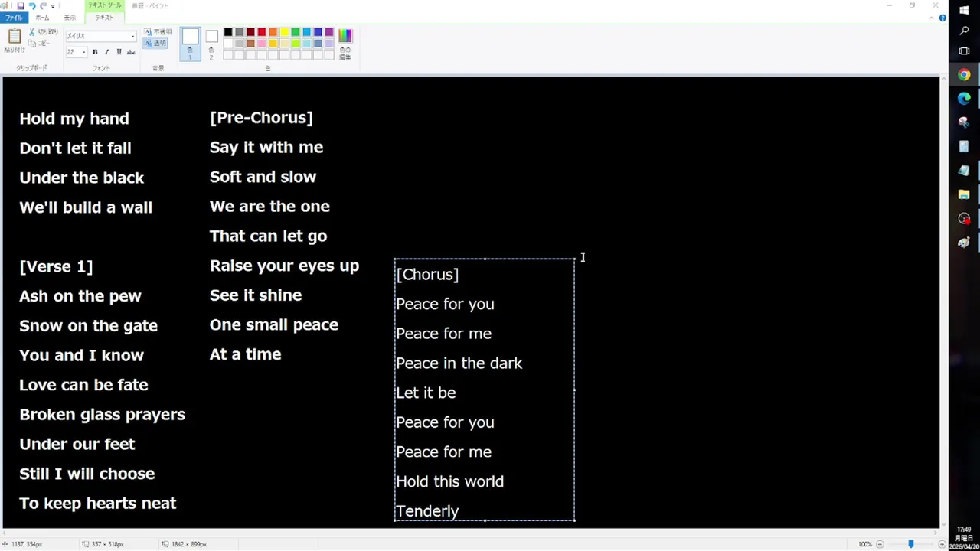Toggle italic text formatting

click(106, 52)
